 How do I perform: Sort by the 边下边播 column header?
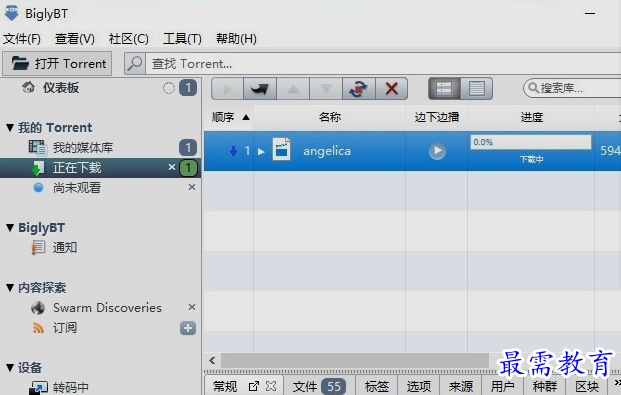coord(436,117)
